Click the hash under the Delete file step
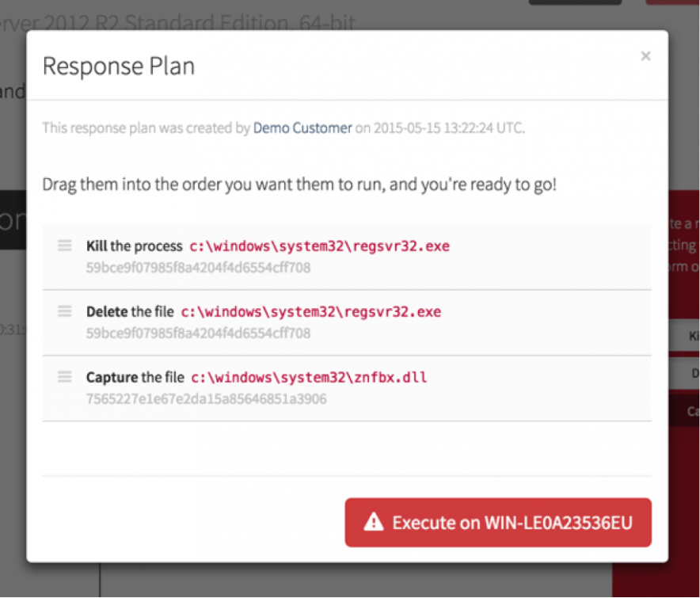 (x=198, y=333)
